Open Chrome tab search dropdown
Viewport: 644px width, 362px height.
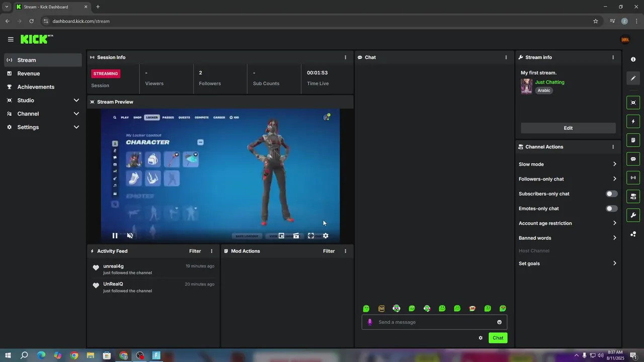coord(7,7)
